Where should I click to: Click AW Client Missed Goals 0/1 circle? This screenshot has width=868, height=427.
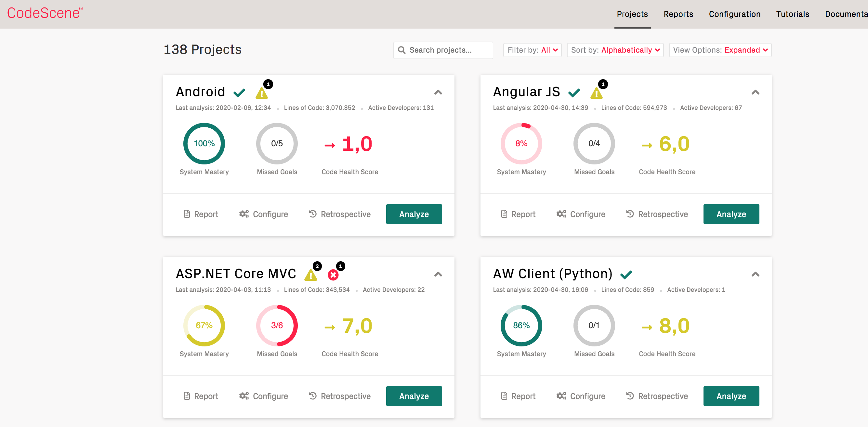[x=594, y=325]
